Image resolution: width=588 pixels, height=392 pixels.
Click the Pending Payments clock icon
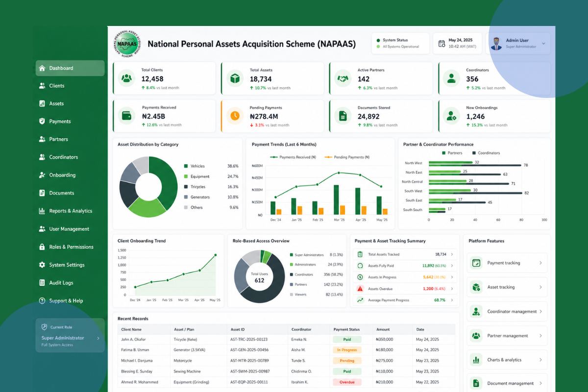235,116
